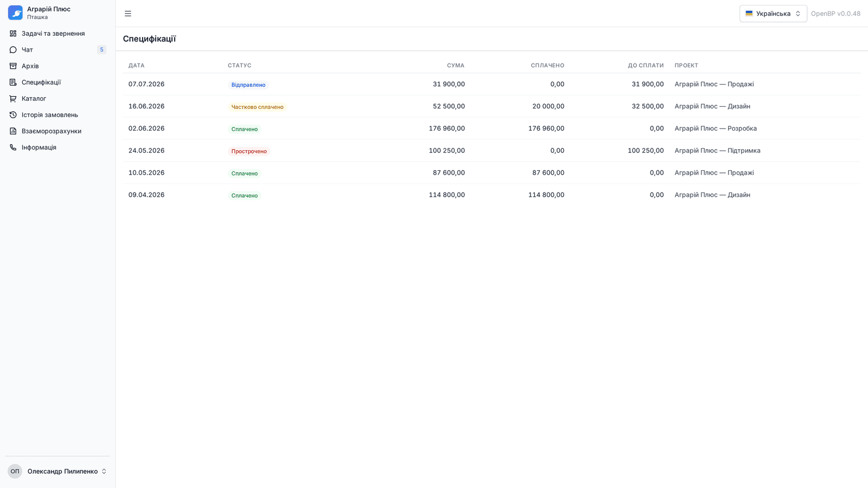This screenshot has height=488, width=868.
Task: Click the chat unread badge 5
Action: point(101,50)
